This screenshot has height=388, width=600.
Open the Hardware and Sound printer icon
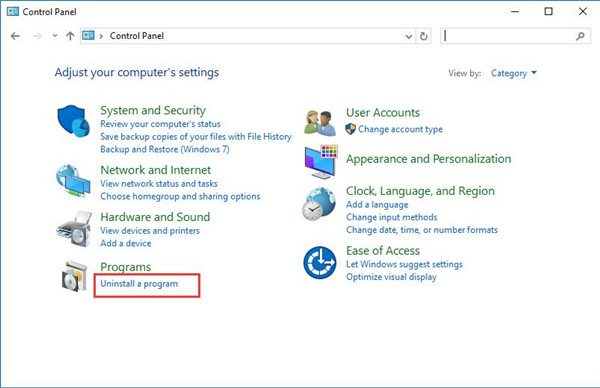point(75,228)
